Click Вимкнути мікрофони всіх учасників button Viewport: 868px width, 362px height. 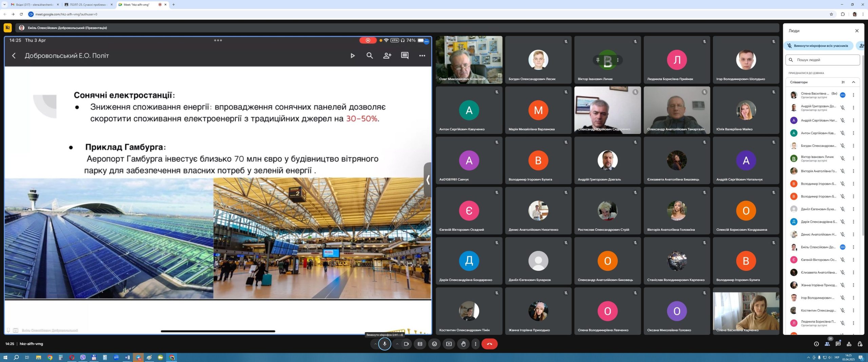[x=818, y=45]
